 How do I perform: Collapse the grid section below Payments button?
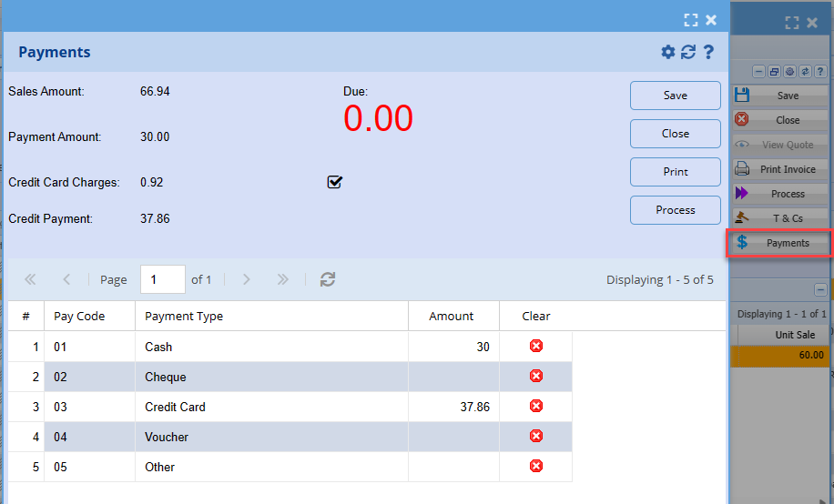(820, 289)
